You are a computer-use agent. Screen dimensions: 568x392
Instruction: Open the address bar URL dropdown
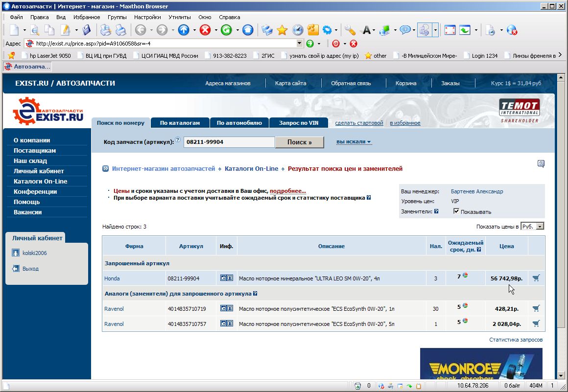click(300, 44)
